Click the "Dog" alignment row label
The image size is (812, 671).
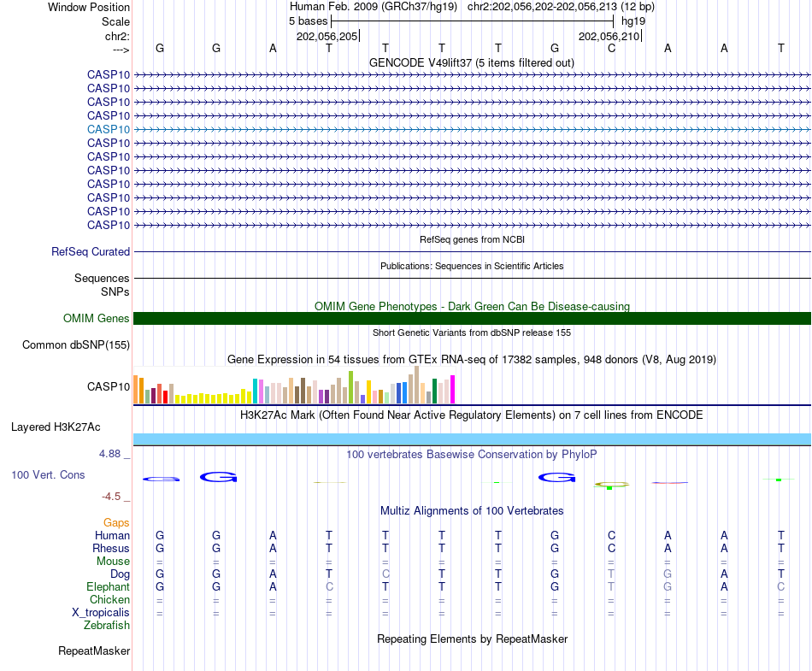point(121,574)
